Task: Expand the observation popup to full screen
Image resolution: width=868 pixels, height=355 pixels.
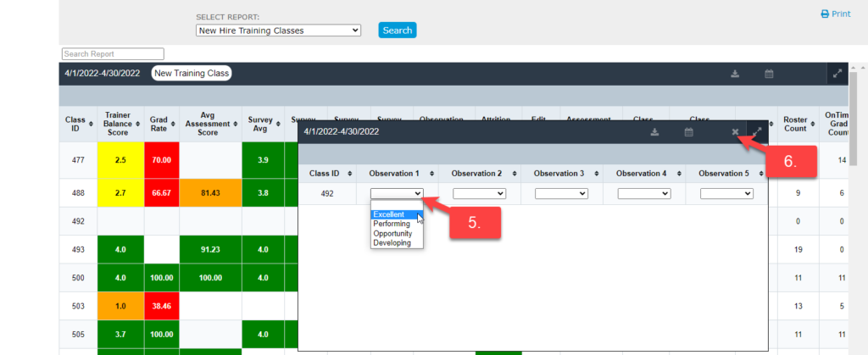Action: coord(757,132)
